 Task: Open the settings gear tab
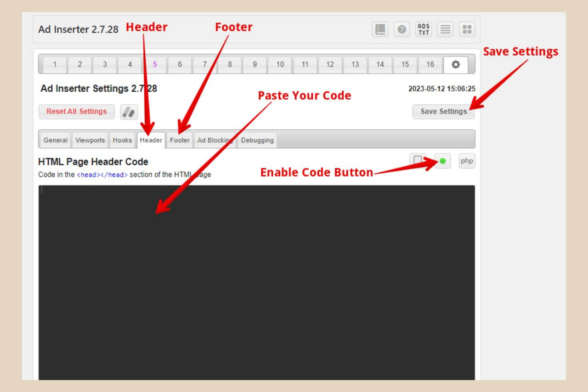tap(456, 65)
